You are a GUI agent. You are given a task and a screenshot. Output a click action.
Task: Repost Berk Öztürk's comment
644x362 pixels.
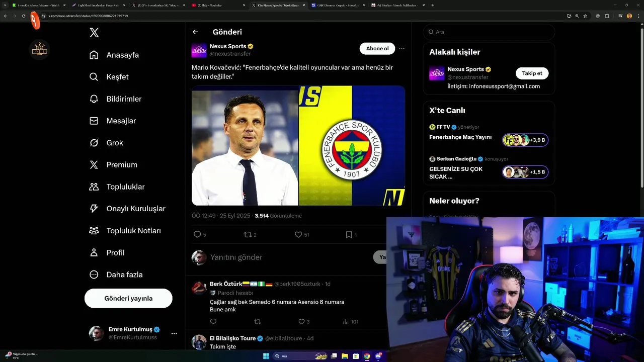[258, 322]
